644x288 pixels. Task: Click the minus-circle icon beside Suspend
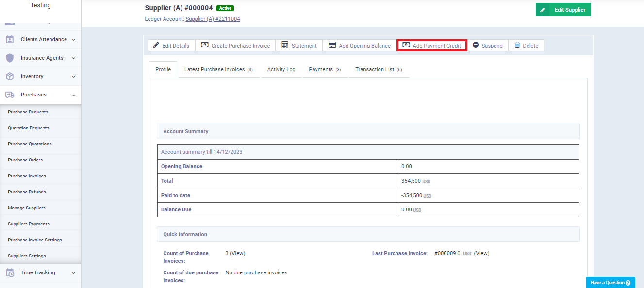tap(476, 45)
